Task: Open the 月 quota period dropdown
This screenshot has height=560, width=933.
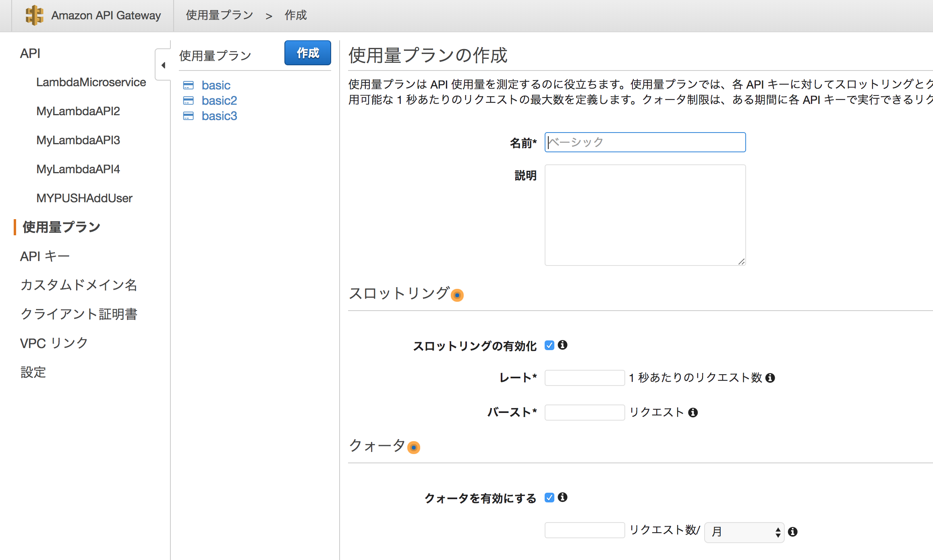Action: click(744, 532)
